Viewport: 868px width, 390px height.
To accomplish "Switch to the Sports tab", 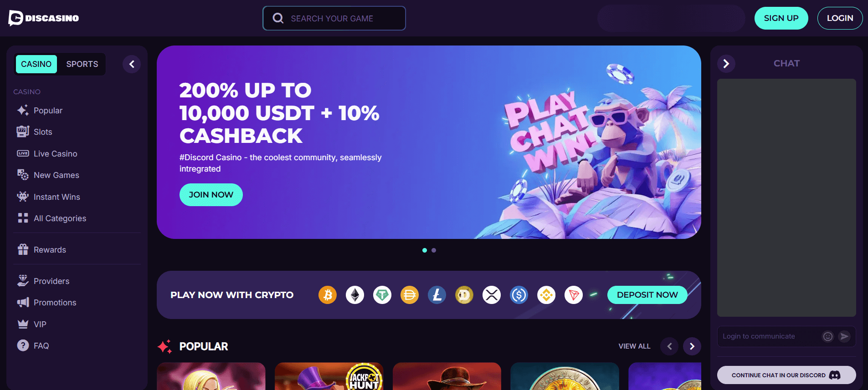I will pyautogui.click(x=82, y=64).
